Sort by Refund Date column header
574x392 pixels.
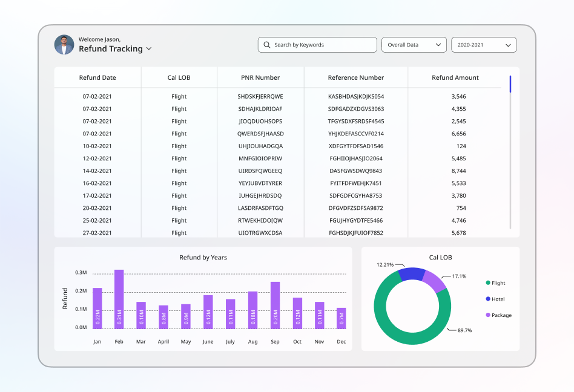pos(97,77)
